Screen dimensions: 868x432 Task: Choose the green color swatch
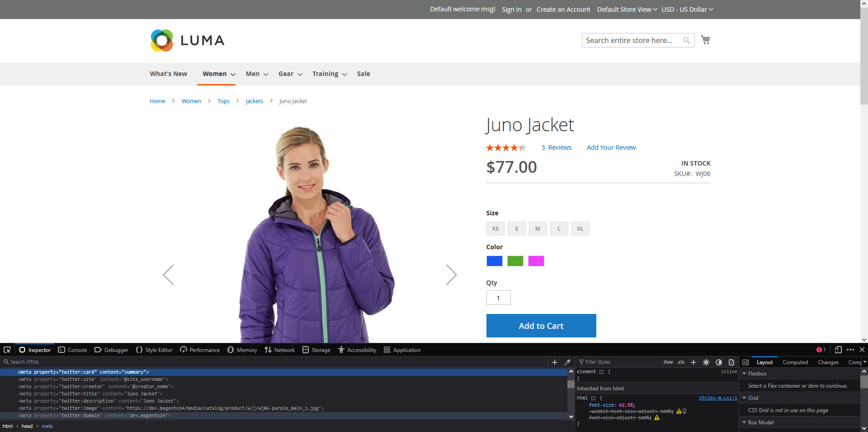(515, 261)
